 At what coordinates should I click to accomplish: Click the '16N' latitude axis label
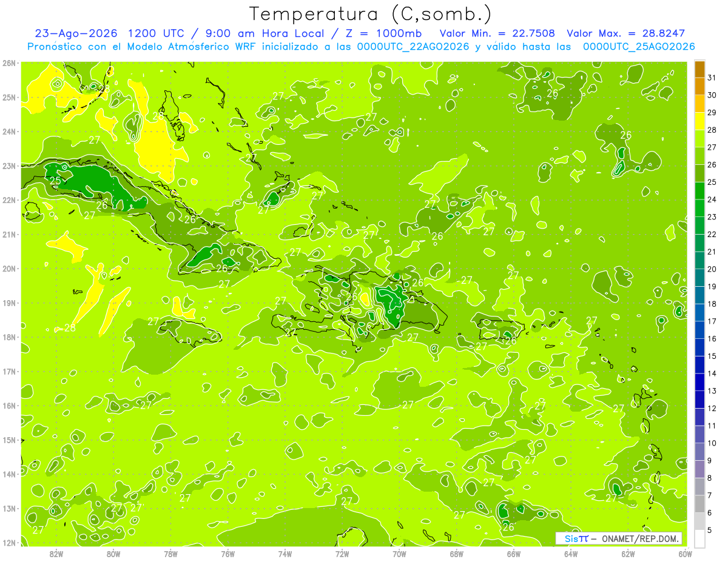(10, 406)
